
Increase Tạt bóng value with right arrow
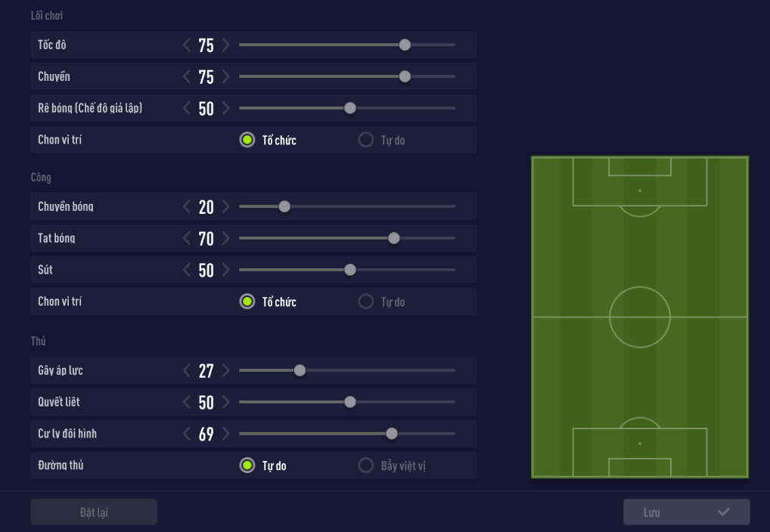pos(225,239)
